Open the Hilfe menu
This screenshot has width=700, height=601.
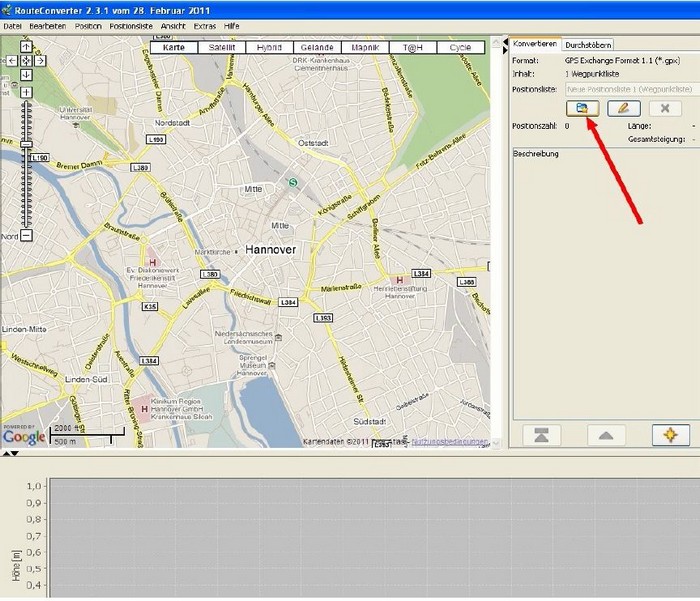[231, 26]
